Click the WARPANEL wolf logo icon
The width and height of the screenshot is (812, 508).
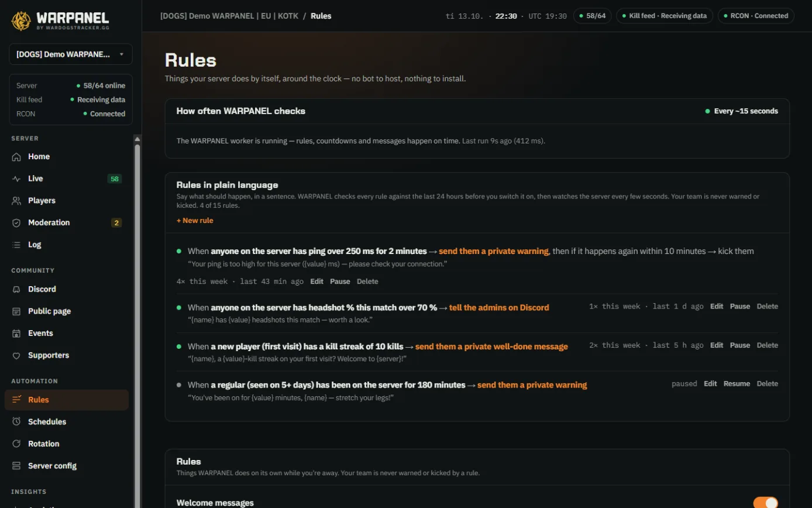coord(21,20)
